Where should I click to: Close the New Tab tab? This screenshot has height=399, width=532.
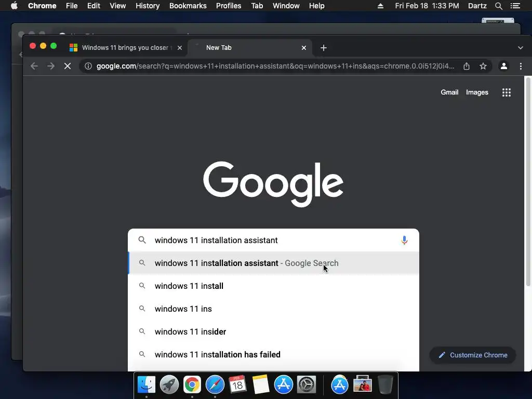(x=304, y=48)
